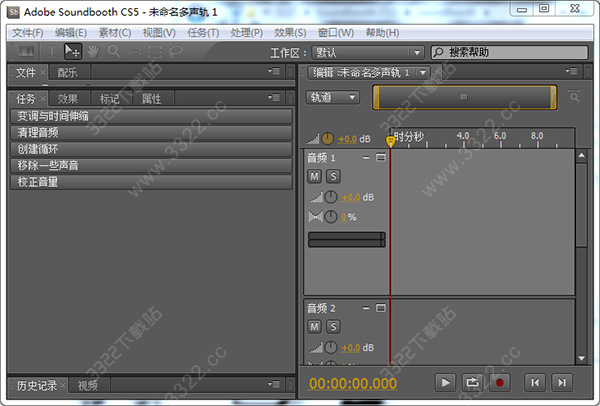Open the 编辑 未命名多声轨 1 dropdown

pos(422,72)
